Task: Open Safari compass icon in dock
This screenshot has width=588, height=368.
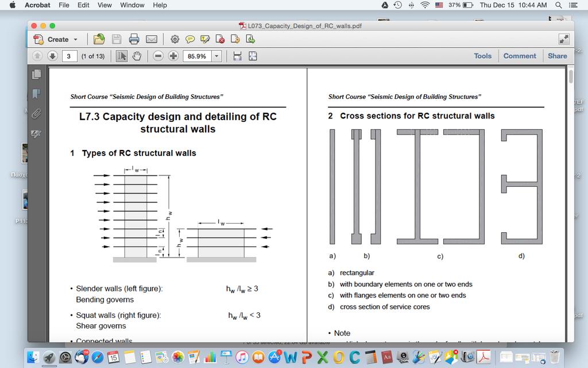Action: pyautogui.click(x=98, y=356)
